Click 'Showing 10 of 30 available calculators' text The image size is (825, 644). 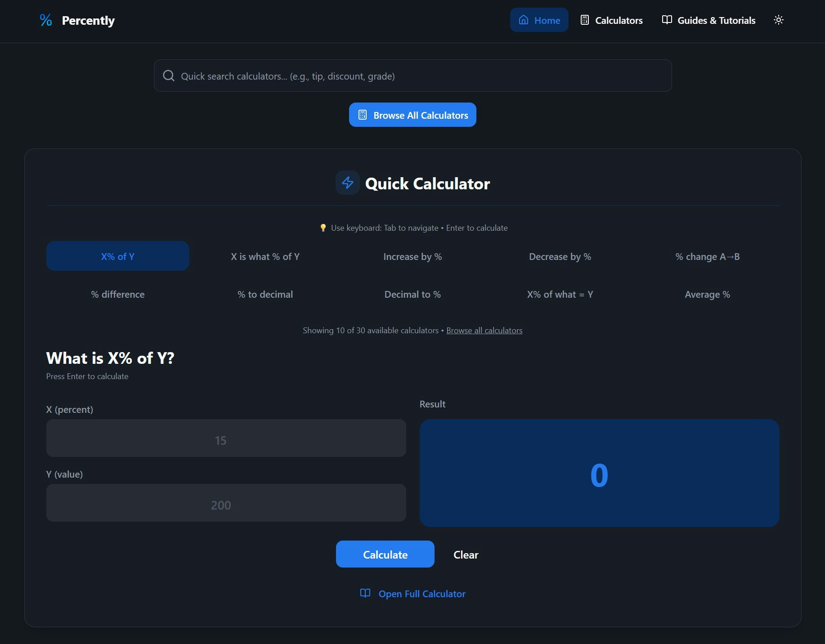click(x=371, y=331)
